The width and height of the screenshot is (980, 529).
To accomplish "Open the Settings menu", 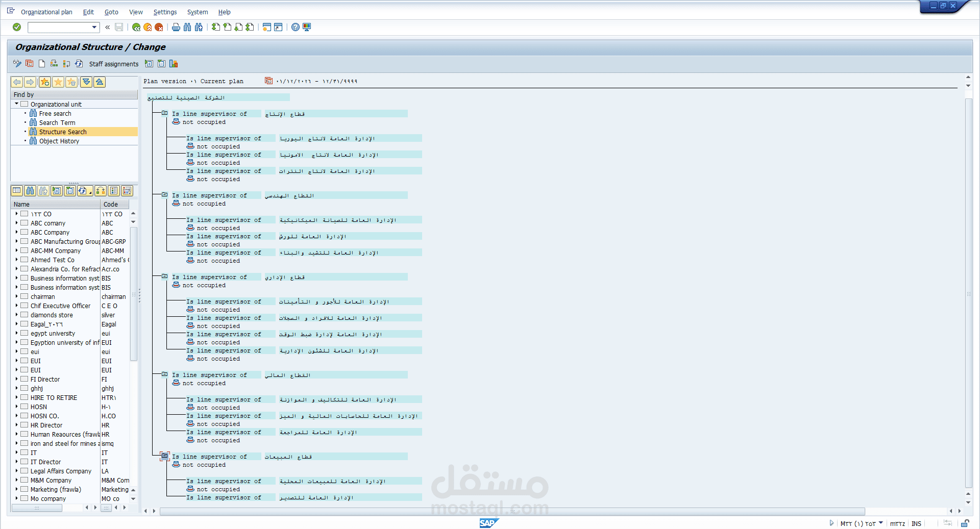I will [x=165, y=12].
